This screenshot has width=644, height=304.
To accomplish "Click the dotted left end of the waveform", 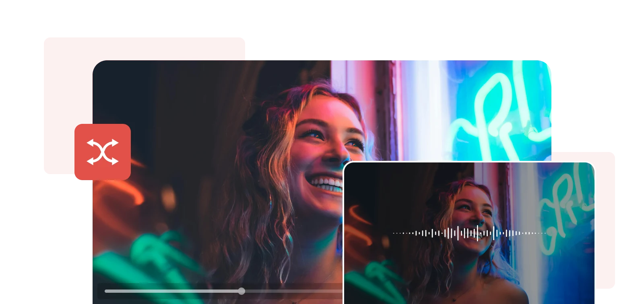I will 398,233.
